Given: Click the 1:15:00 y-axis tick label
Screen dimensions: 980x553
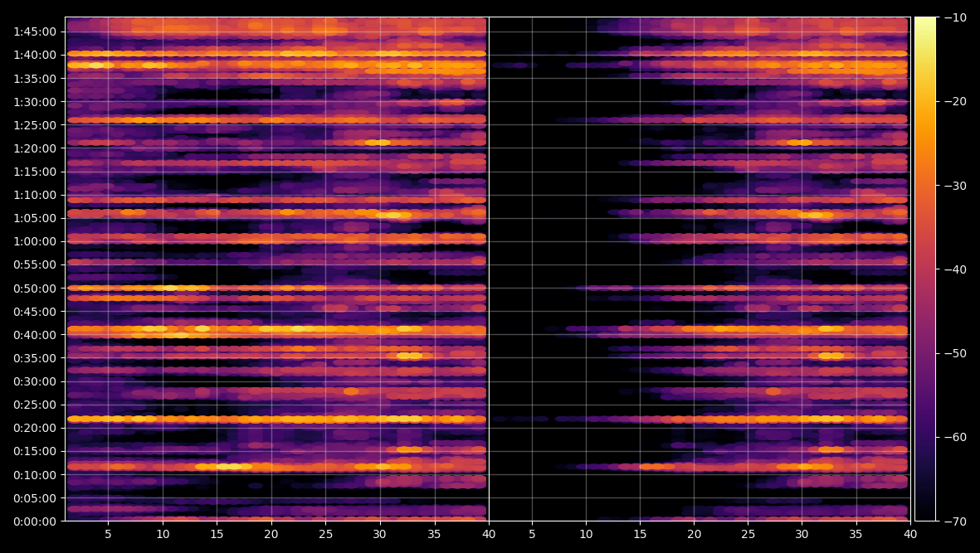Looking at the screenshot, I should (x=35, y=172).
